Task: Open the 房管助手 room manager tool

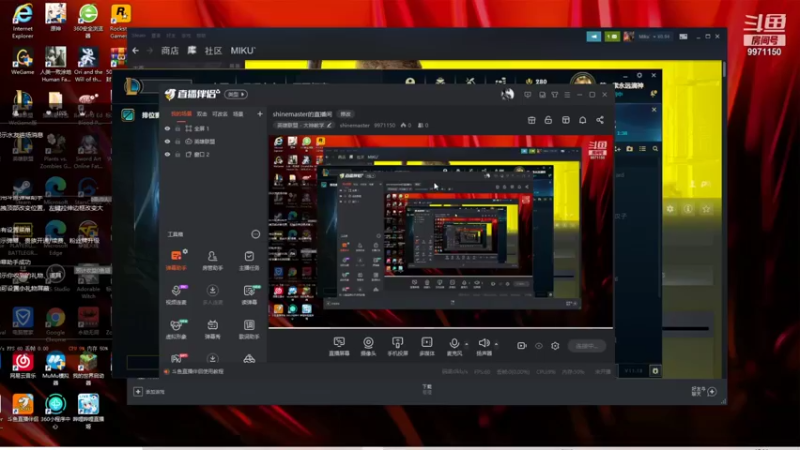Action: [212, 259]
